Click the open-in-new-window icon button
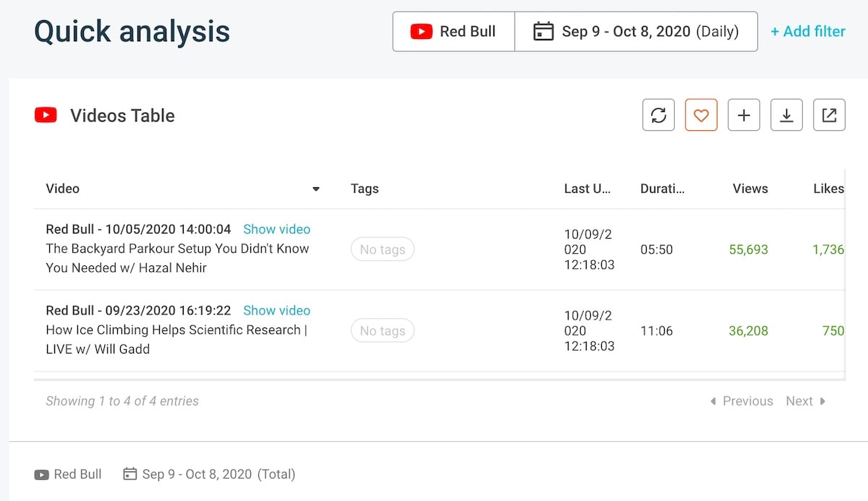The image size is (868, 501). (x=829, y=115)
